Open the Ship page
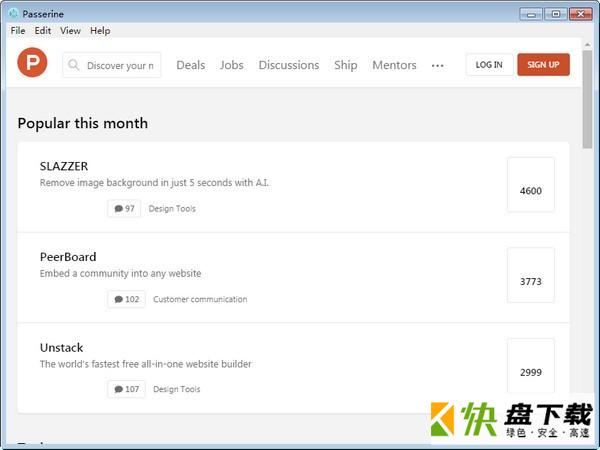 (346, 65)
